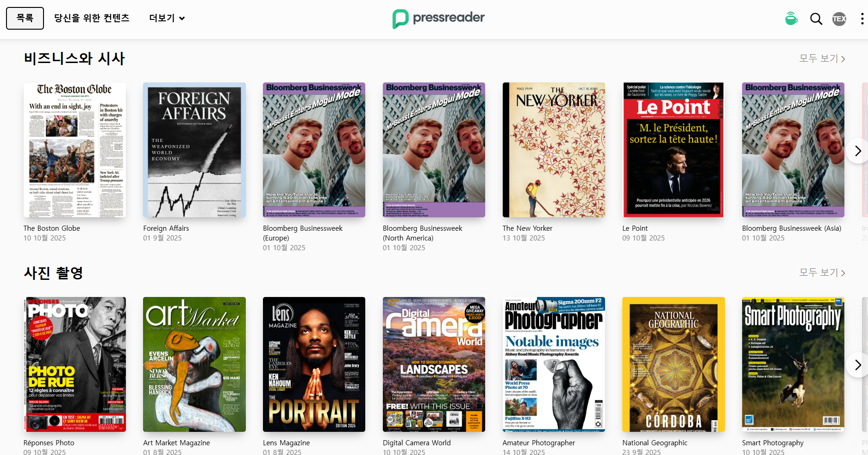Open the 목록 catalog button
The image size is (868, 455).
[x=25, y=18]
